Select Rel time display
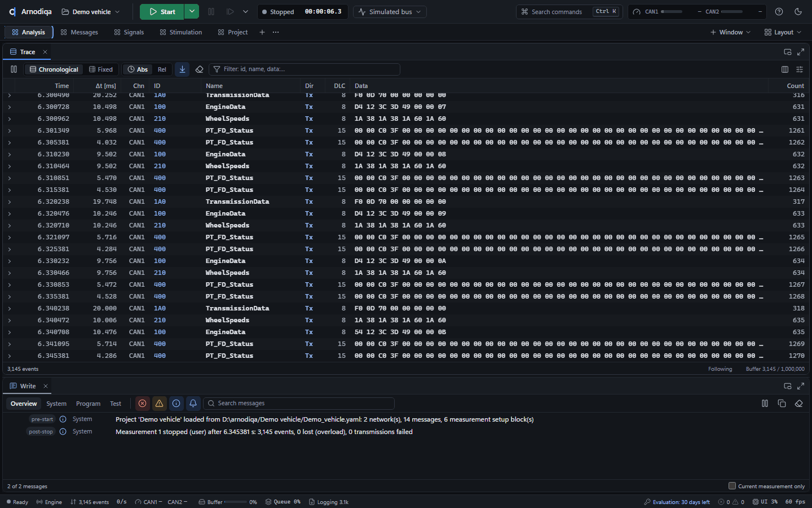The width and height of the screenshot is (812, 508). (x=162, y=69)
